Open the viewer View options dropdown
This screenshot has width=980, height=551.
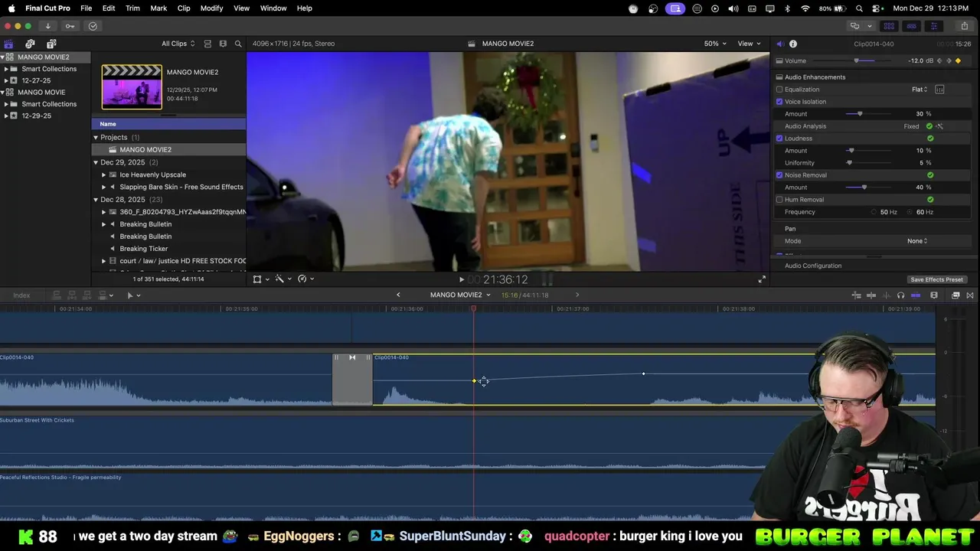coord(749,44)
